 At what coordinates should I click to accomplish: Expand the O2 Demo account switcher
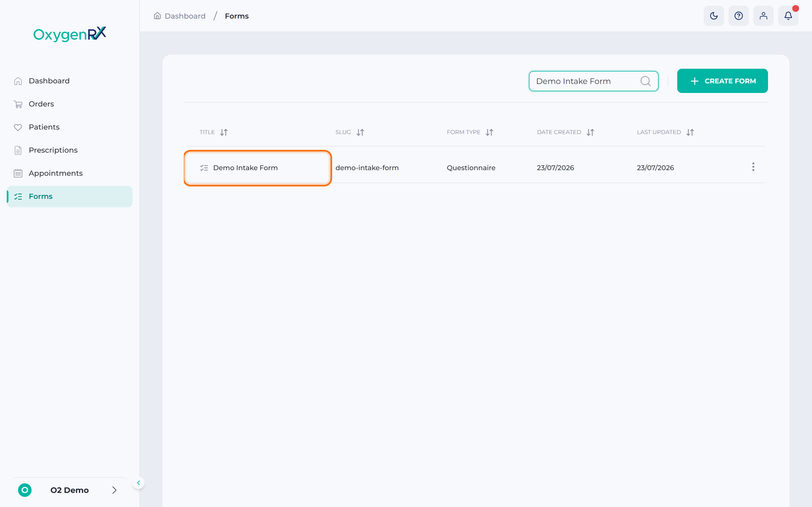pos(69,490)
